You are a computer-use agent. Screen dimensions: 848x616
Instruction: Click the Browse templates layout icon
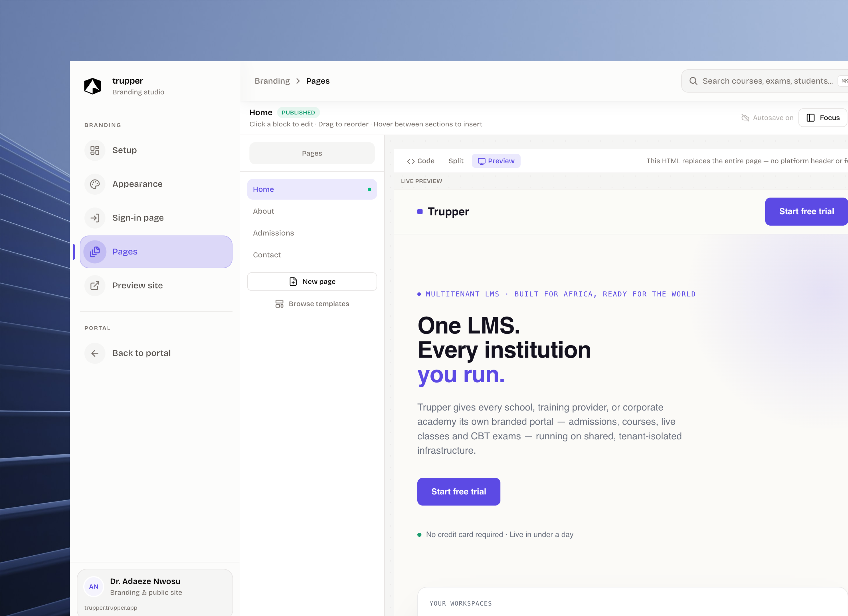coord(279,304)
